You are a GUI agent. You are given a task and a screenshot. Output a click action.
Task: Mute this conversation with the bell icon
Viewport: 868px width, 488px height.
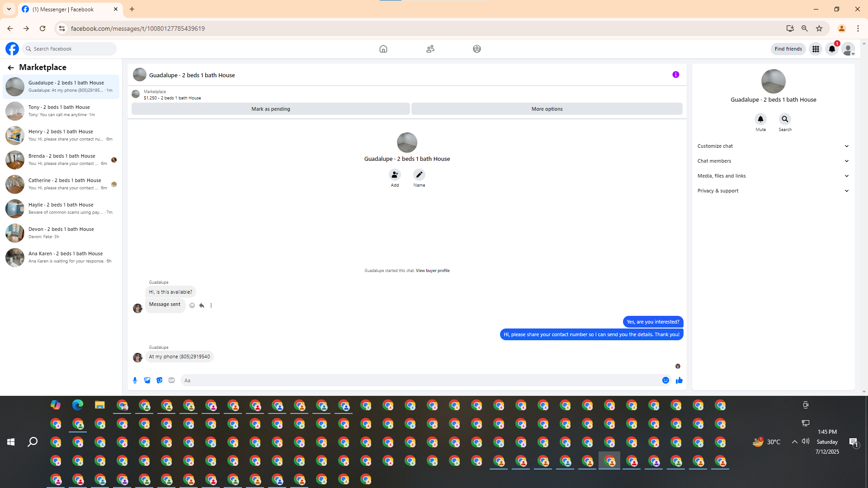[760, 119]
